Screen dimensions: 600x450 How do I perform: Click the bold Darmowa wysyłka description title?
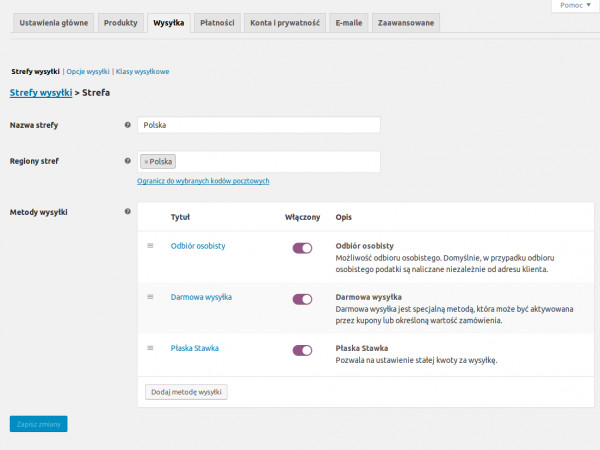click(x=368, y=297)
